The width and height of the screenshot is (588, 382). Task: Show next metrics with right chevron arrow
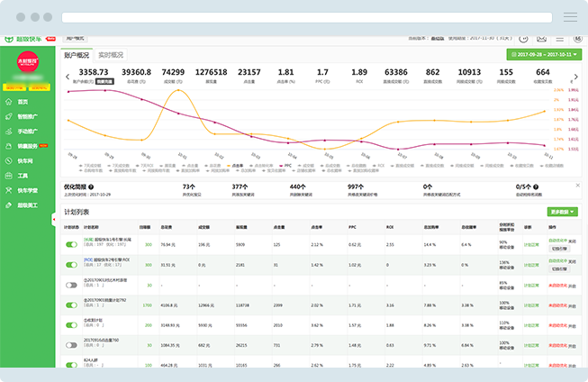574,77
